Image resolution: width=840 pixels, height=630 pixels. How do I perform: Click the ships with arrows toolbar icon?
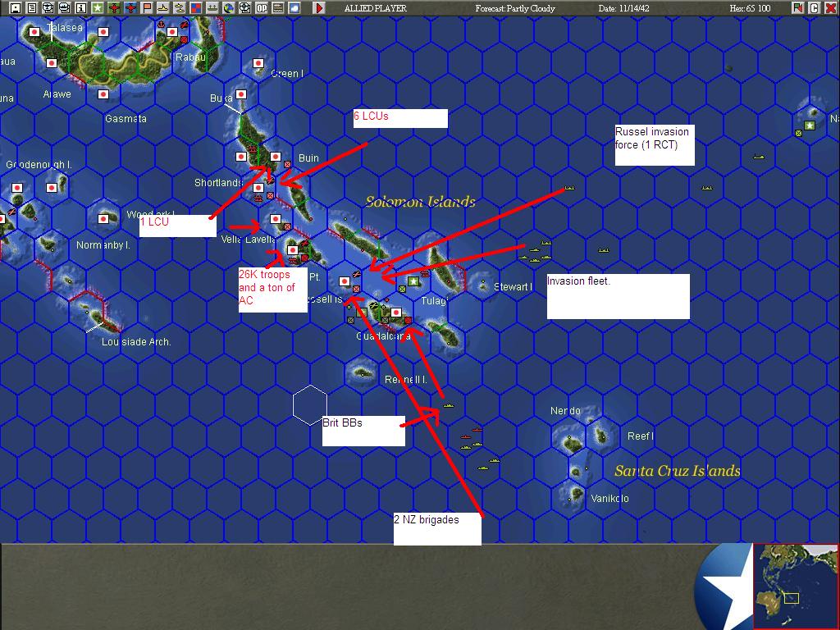pyautogui.click(x=212, y=8)
